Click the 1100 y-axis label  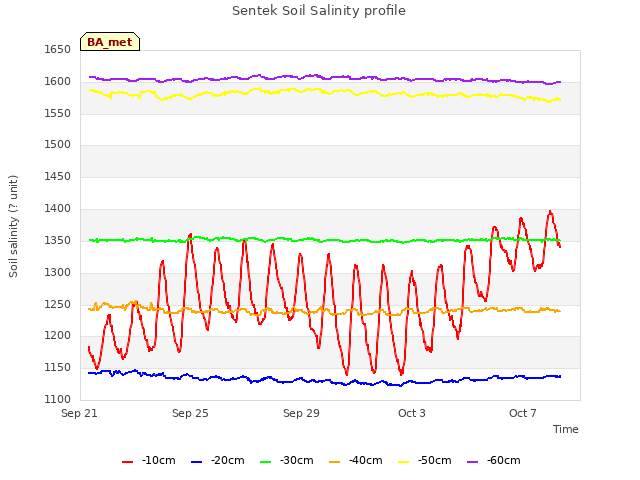click(x=58, y=399)
